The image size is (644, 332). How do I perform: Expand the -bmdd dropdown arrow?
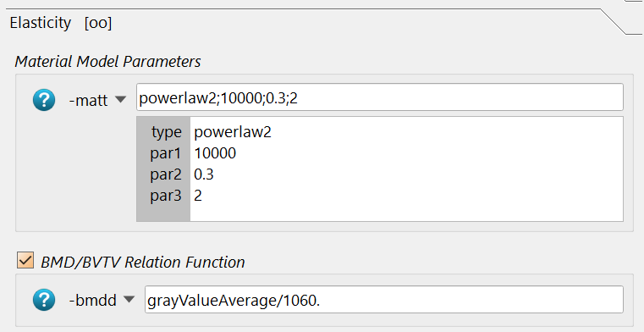coord(129,300)
